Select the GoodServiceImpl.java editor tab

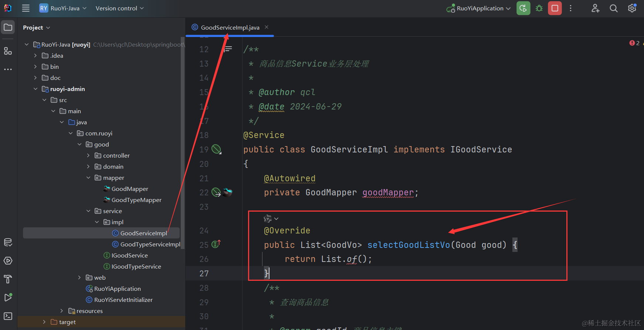(230, 27)
